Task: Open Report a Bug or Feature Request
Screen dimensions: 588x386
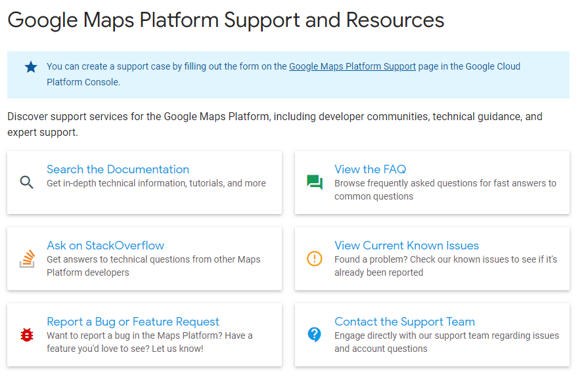Action: [133, 322]
